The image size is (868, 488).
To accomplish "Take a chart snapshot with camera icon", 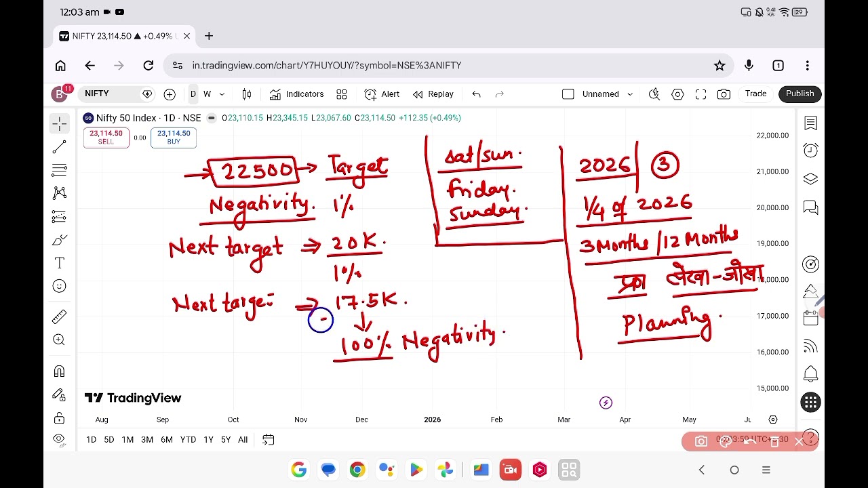I will point(724,94).
